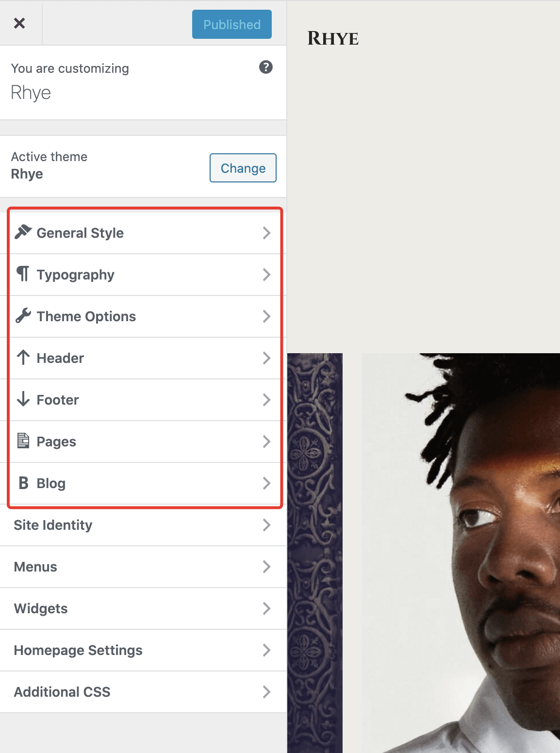The image size is (560, 753).
Task: Click the portrait photo in the preview
Action: [461, 553]
